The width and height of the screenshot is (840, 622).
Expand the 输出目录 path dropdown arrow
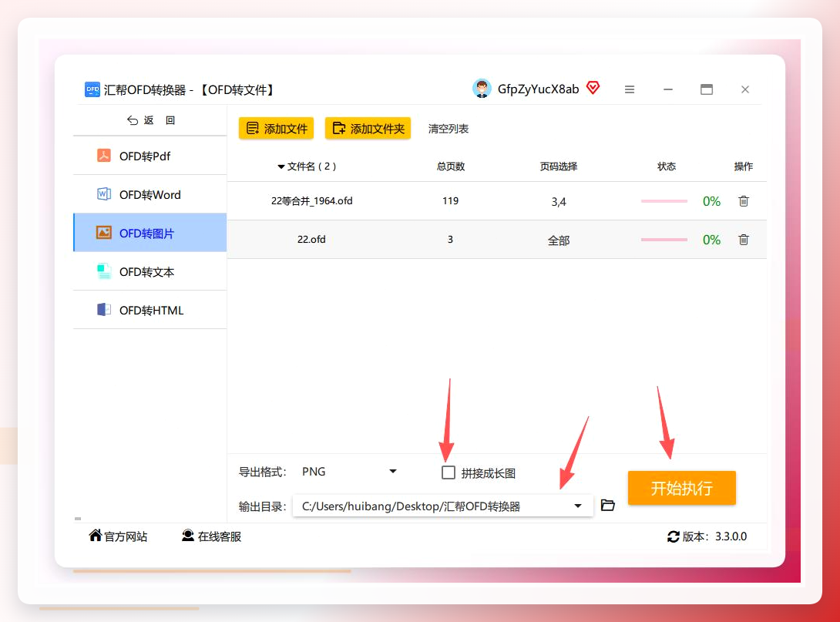click(x=577, y=506)
